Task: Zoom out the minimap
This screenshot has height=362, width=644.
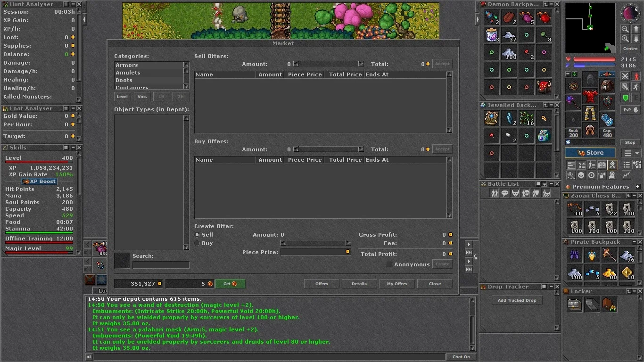Action: tap(625, 29)
